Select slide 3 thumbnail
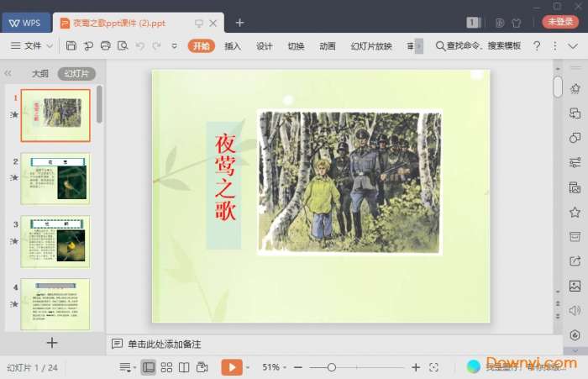Image resolution: width=588 pixels, height=379 pixels. pyautogui.click(x=55, y=241)
